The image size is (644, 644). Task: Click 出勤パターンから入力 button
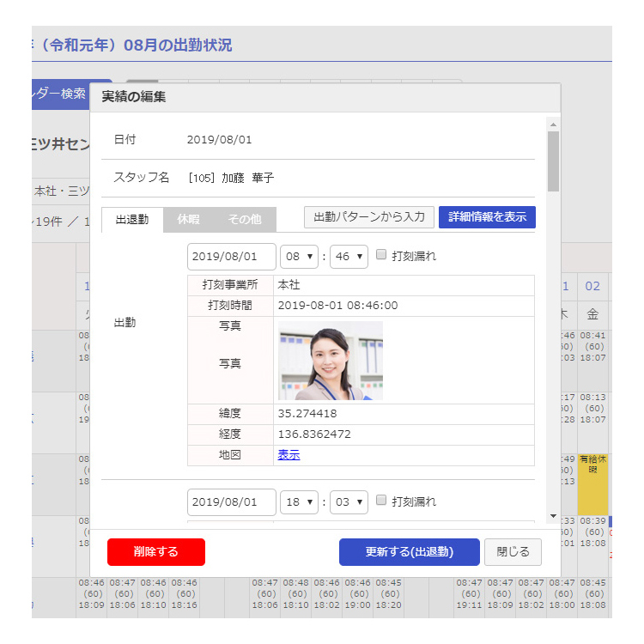(x=369, y=217)
